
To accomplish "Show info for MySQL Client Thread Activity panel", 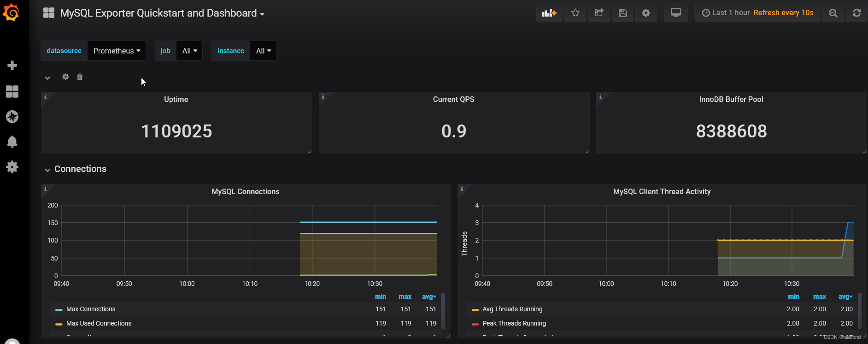I will click(x=462, y=189).
